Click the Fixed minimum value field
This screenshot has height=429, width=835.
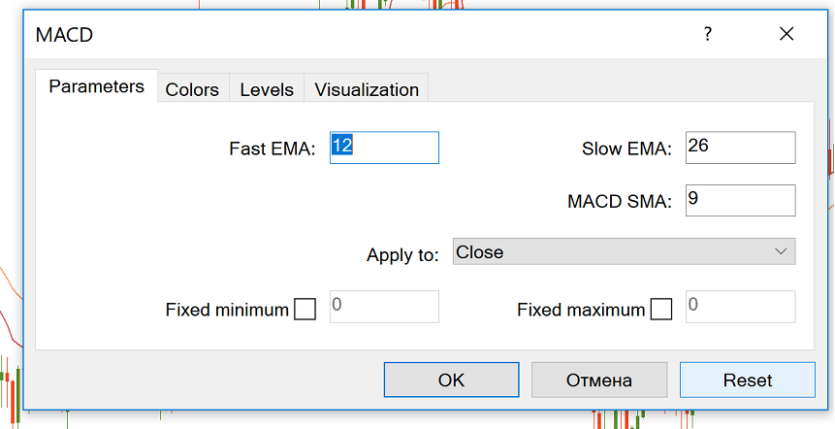[x=384, y=306]
